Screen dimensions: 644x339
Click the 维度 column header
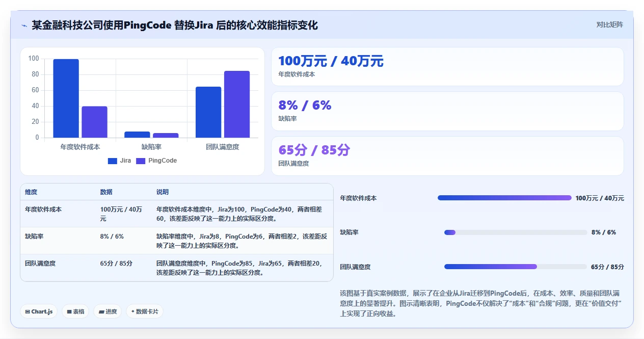tap(31, 192)
